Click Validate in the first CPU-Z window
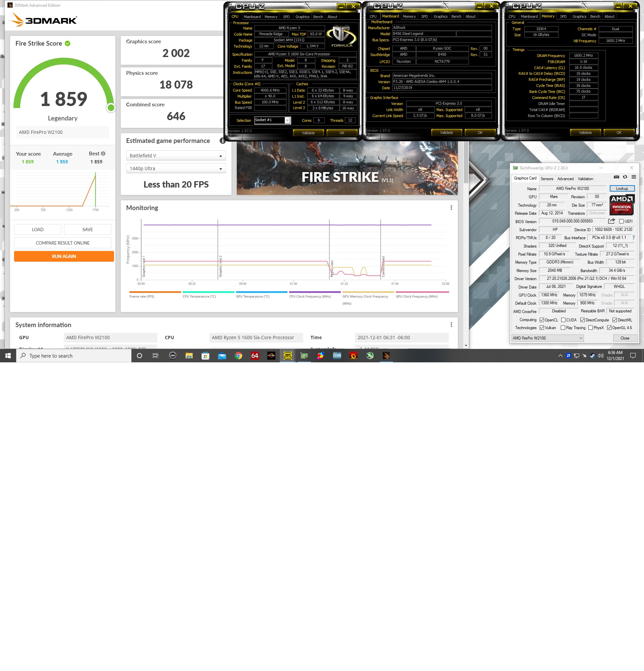Viewport: 644px width, 671px height. click(x=308, y=133)
